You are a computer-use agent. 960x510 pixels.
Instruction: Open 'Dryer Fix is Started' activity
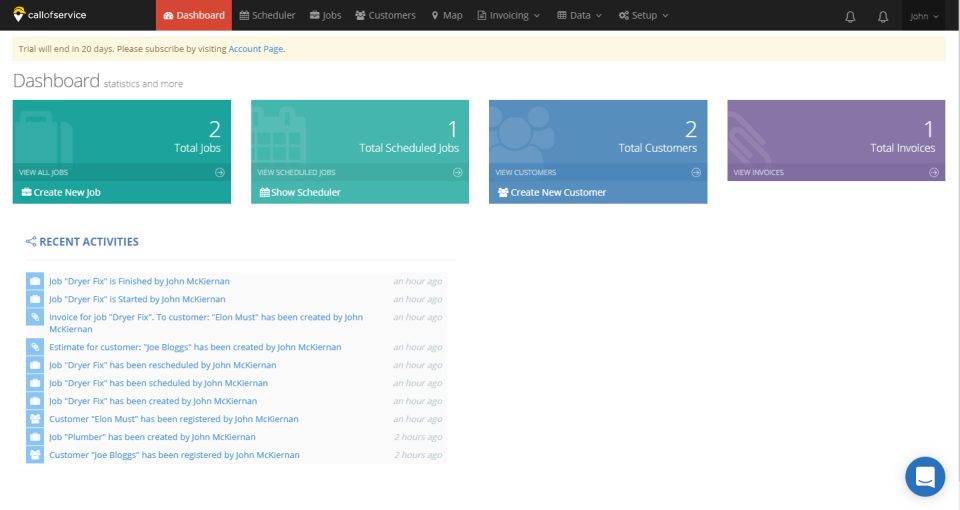point(137,299)
